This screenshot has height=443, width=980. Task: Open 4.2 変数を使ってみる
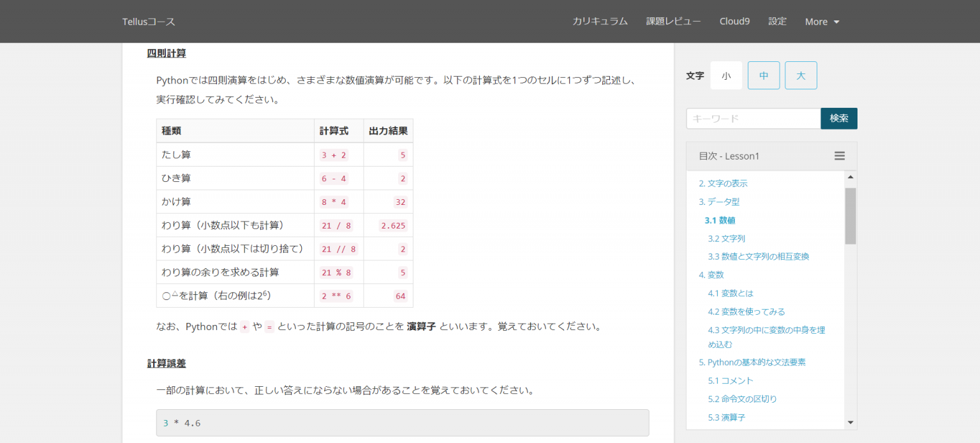point(746,312)
